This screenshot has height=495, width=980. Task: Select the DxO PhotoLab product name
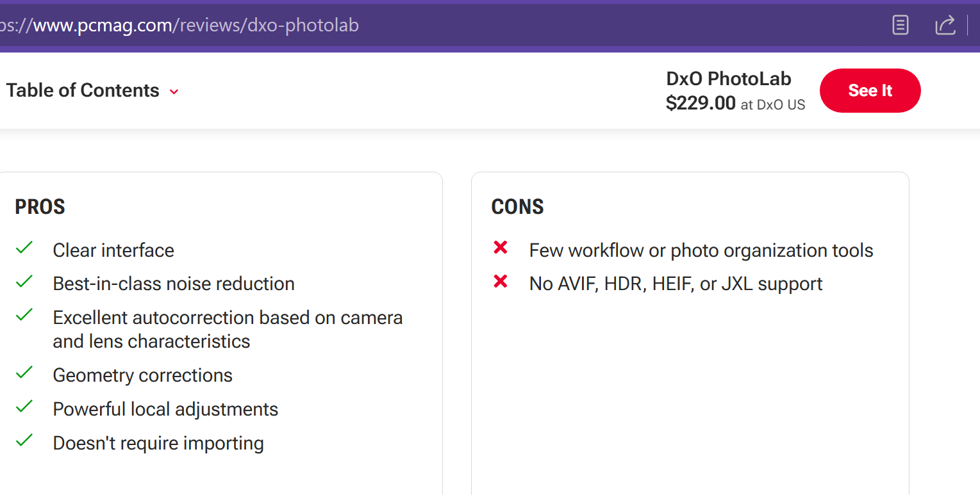(729, 79)
